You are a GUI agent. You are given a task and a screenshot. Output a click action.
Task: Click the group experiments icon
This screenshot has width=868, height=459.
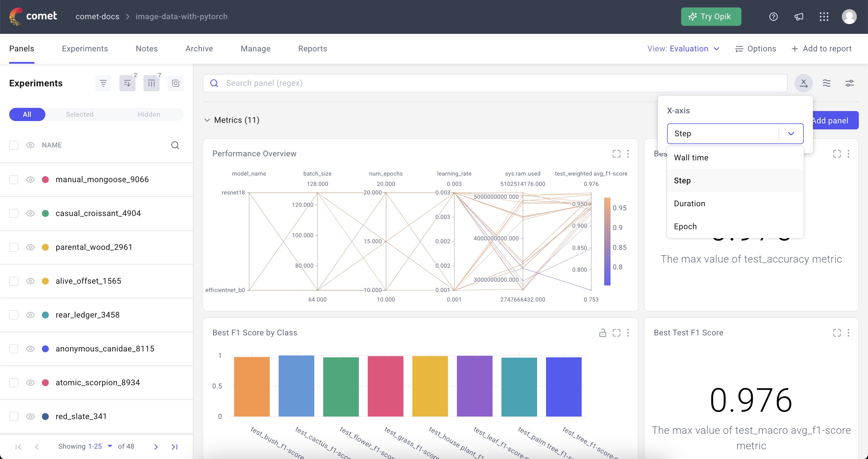[176, 83]
